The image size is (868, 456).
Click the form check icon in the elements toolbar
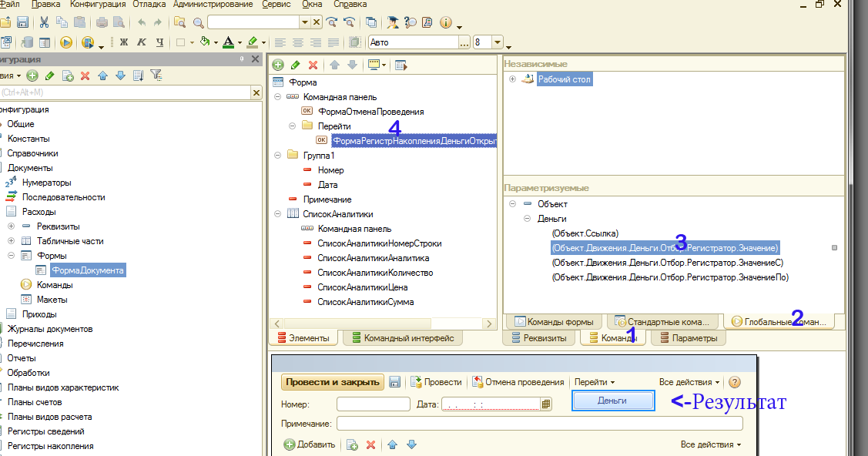click(400, 65)
